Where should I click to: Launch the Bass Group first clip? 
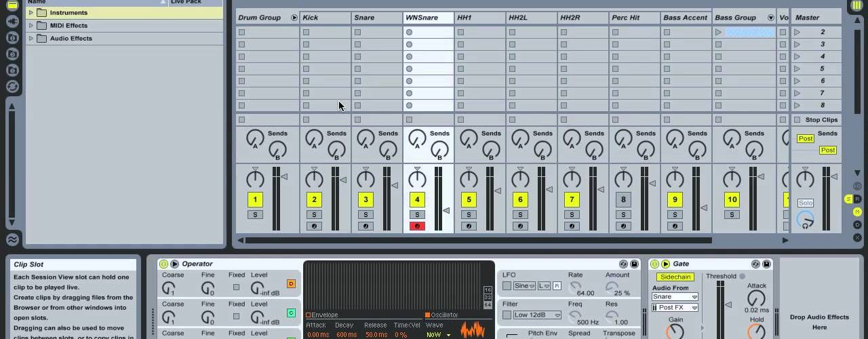coord(719,32)
